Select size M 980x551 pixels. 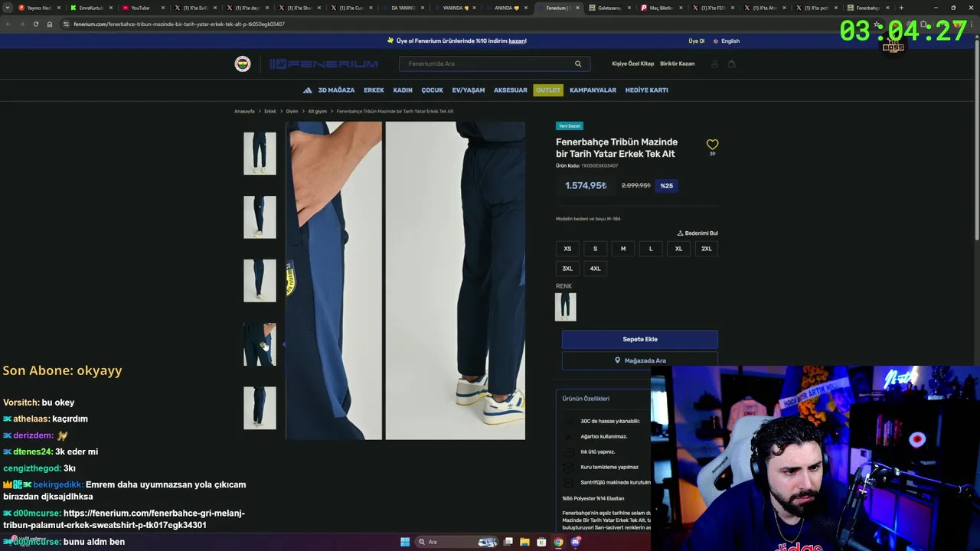click(x=623, y=249)
